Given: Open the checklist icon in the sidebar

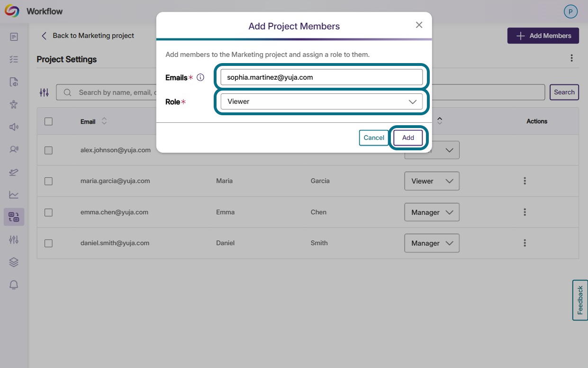Looking at the screenshot, I should coord(14,59).
